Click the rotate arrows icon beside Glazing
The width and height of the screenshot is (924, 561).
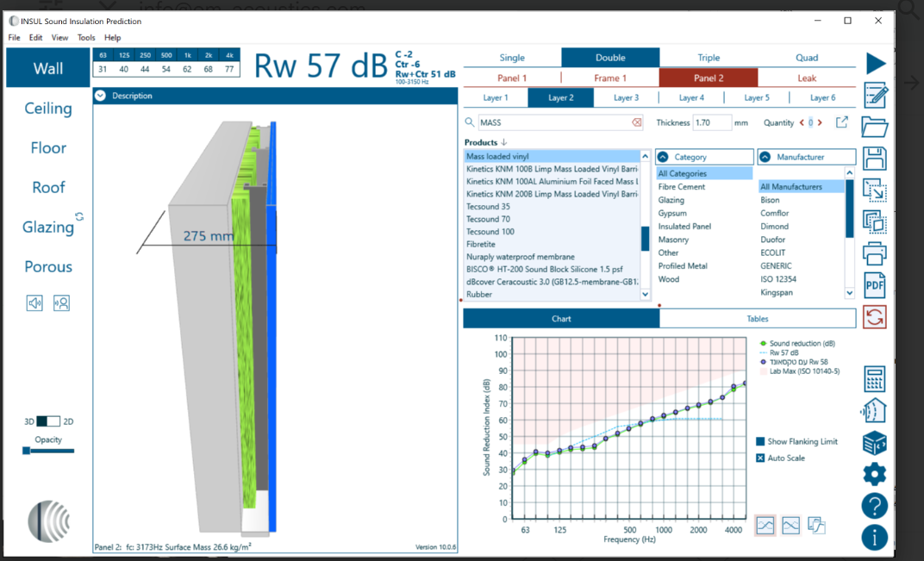pos(79,216)
